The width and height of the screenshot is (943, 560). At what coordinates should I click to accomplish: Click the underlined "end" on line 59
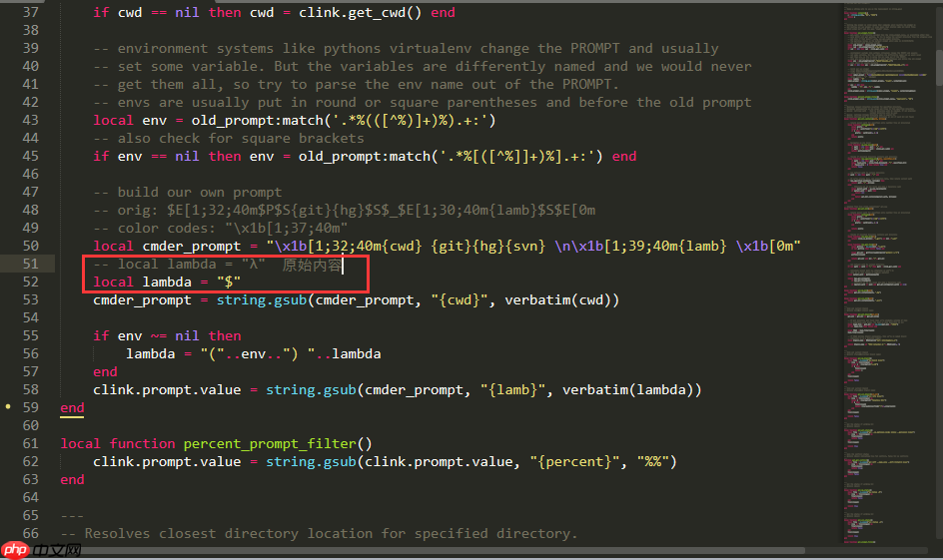click(72, 408)
